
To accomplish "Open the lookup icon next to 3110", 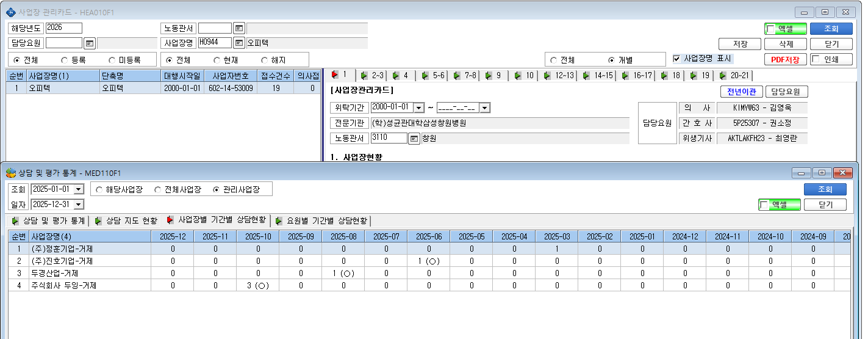I will click(414, 139).
